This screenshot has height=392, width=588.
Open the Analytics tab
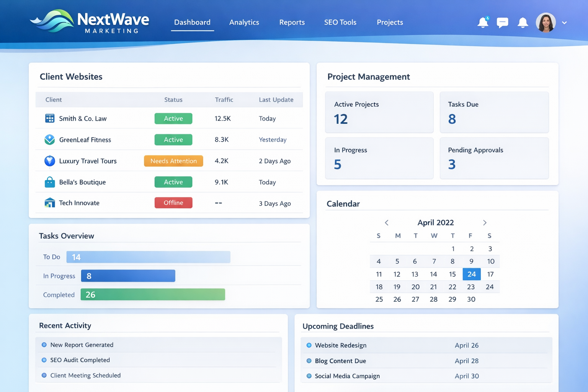[244, 22]
